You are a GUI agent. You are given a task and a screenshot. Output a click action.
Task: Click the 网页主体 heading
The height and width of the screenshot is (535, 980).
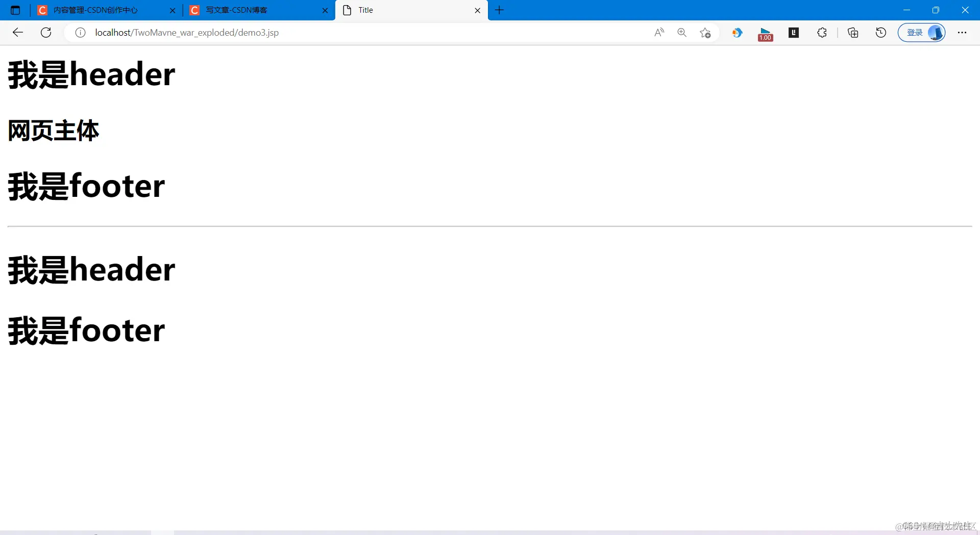(x=54, y=131)
